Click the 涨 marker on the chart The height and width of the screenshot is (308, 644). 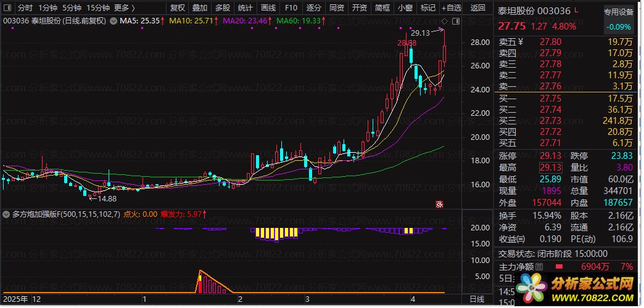[x=439, y=204]
